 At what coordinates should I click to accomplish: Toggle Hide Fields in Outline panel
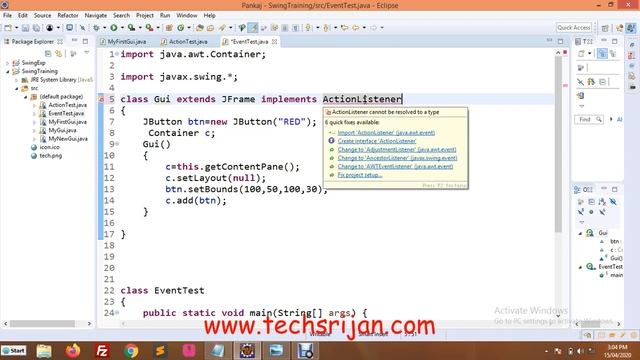pyautogui.click(x=613, y=202)
